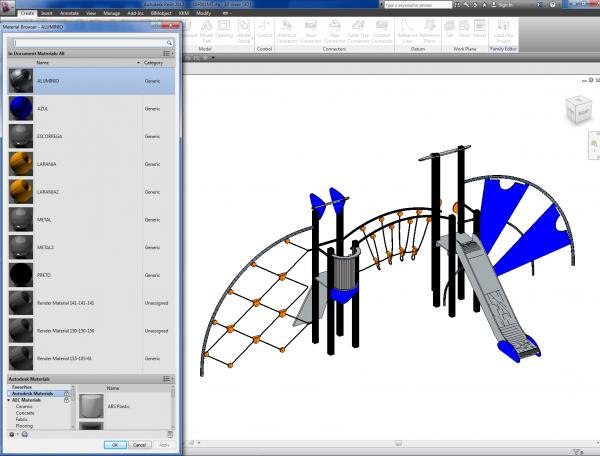Click the Reference Line tool icon
Viewport: 600px width, 456px height.
coord(407,26)
